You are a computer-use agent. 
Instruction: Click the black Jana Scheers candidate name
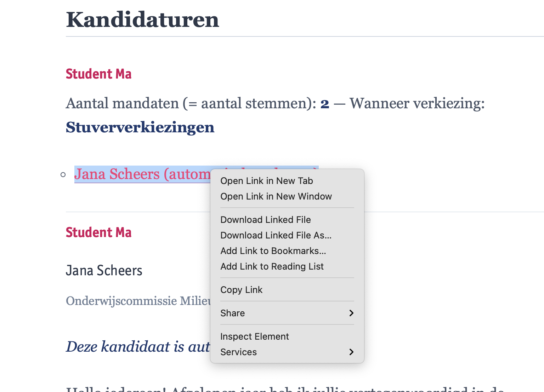pyautogui.click(x=104, y=271)
